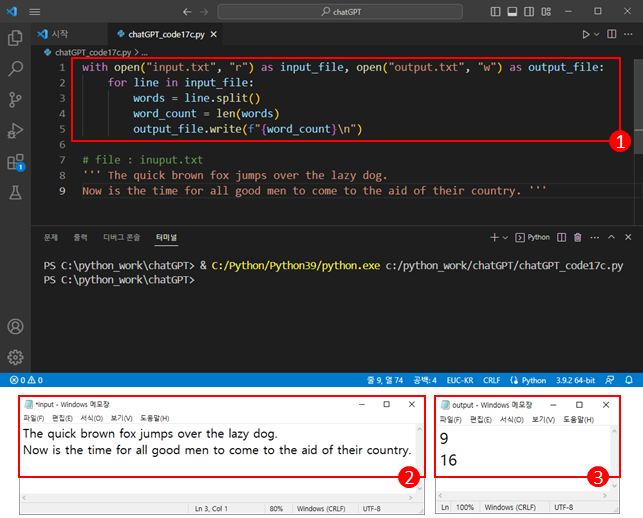Open 서식(O) menu in output Notepad
This screenshot has height=518, width=643.
coord(511,419)
